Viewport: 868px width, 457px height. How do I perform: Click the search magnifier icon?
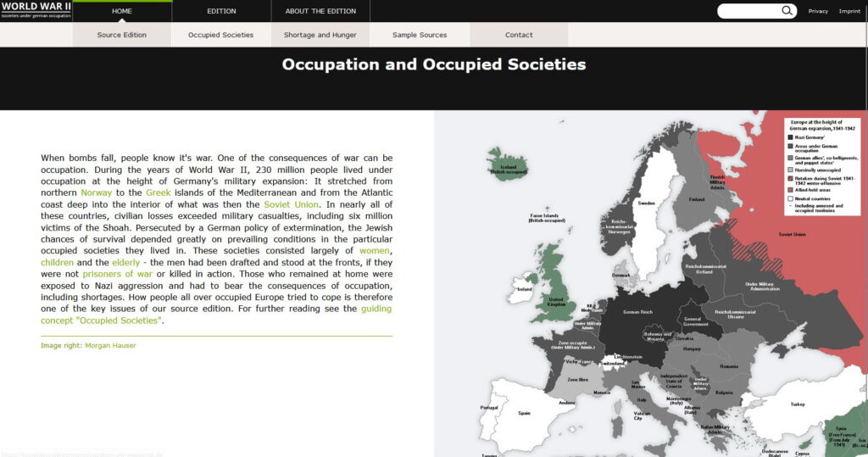click(x=787, y=11)
